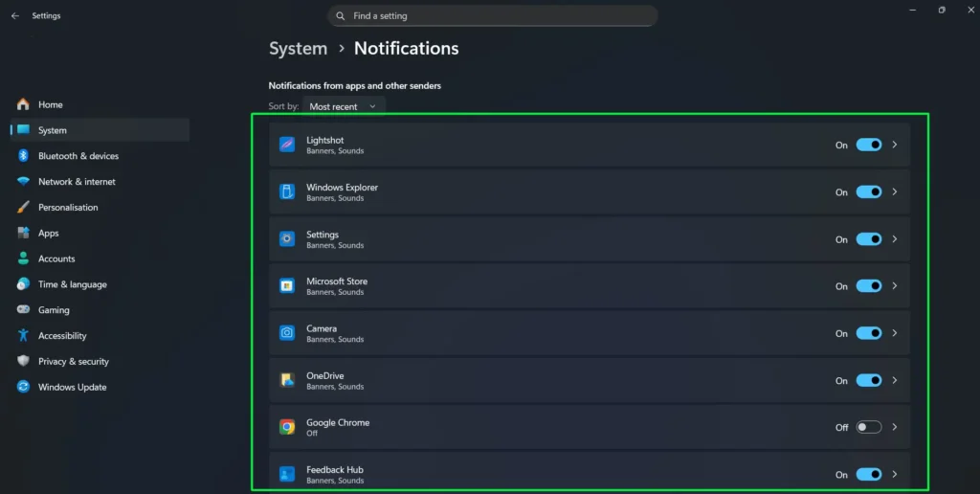
Task: Open Windows Update page
Action: (x=100, y=387)
